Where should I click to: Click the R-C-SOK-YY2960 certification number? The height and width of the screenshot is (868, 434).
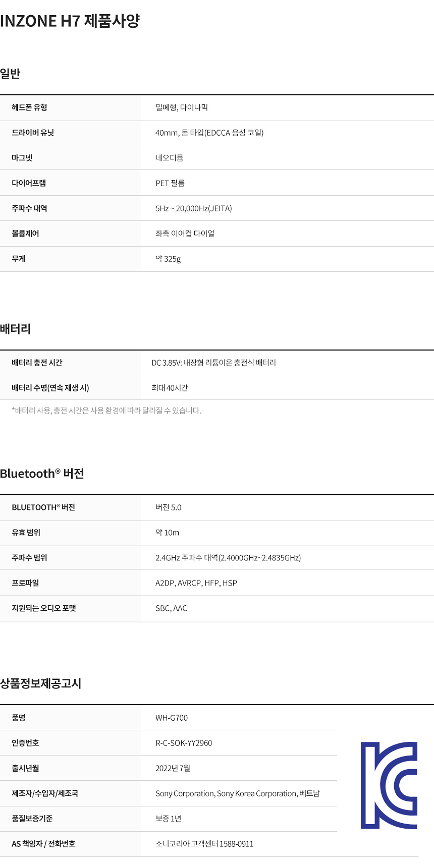184,743
